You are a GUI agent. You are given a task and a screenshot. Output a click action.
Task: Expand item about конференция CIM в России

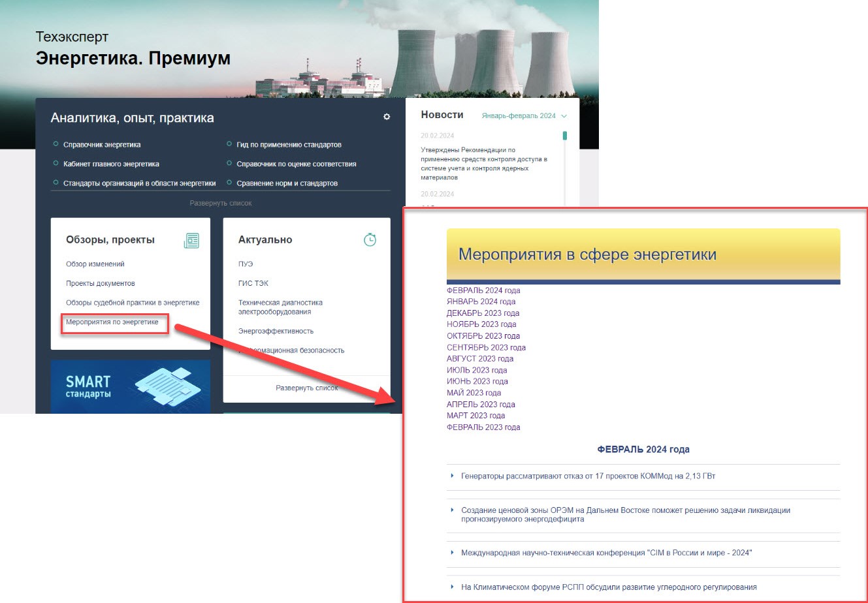pos(606,553)
